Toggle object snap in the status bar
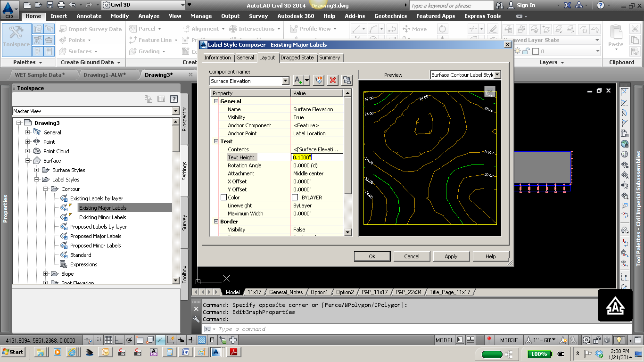Screen dimensions: 644x362 pos(140,340)
